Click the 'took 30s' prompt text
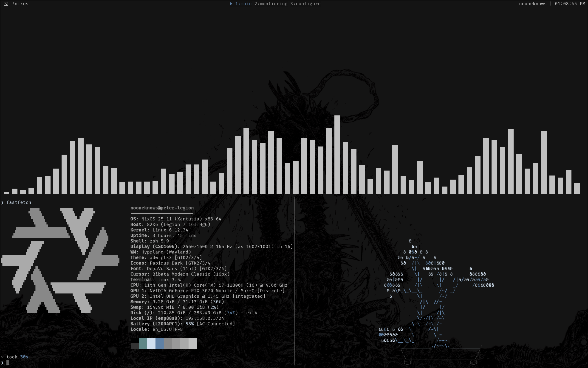The width and height of the screenshot is (588, 368). pyautogui.click(x=17, y=357)
